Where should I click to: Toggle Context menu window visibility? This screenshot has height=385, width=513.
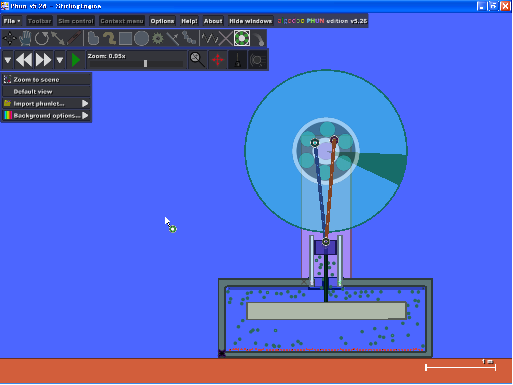(x=122, y=21)
